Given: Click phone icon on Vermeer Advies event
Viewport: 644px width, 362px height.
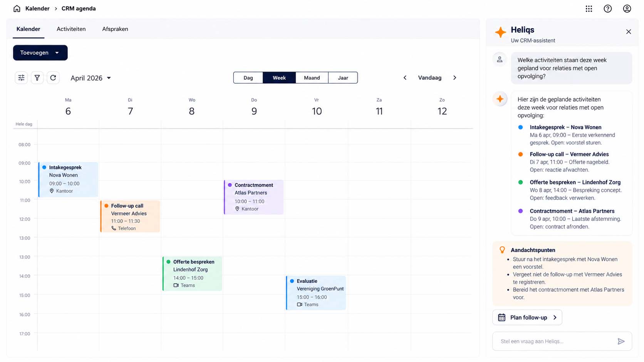Looking at the screenshot, I should (x=114, y=229).
